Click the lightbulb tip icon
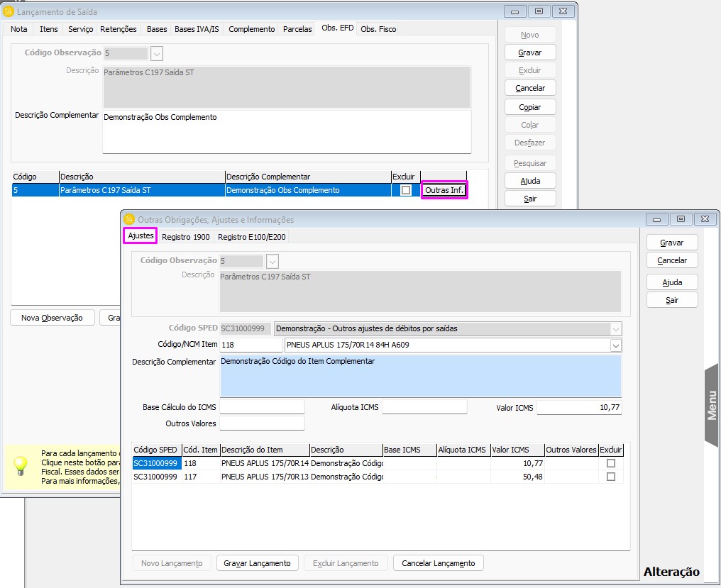The height and width of the screenshot is (588, 721). pos(21,465)
